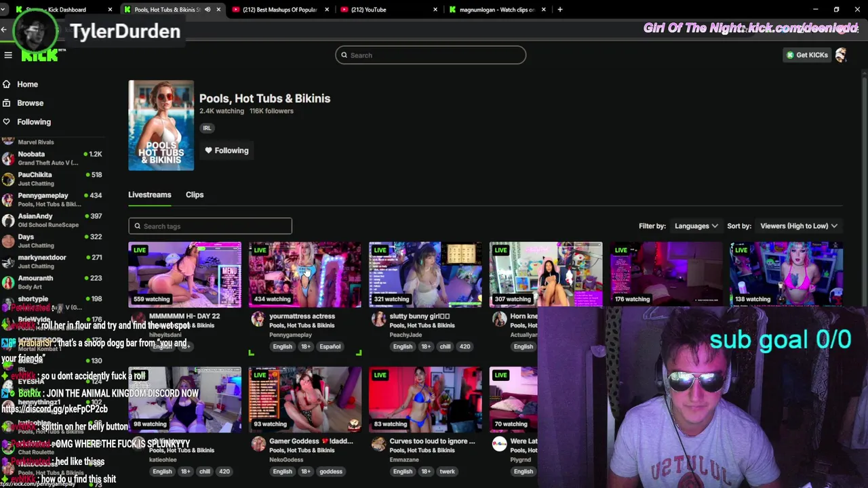Click the browser back arrow
Viewport: 868px width, 488px height.
point(4,29)
